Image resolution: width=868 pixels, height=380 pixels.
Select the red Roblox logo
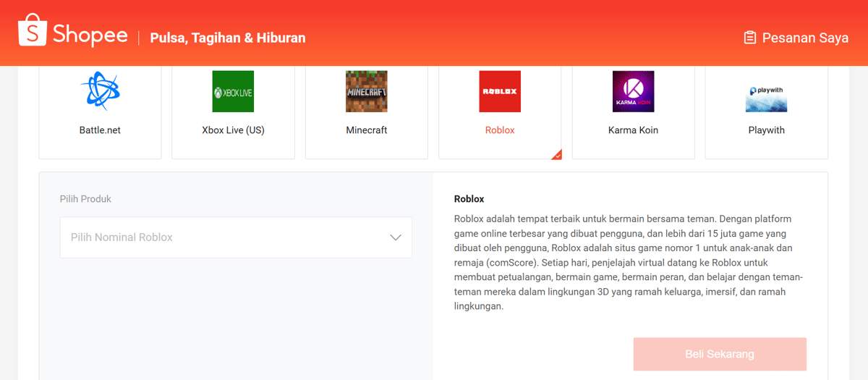pyautogui.click(x=500, y=91)
